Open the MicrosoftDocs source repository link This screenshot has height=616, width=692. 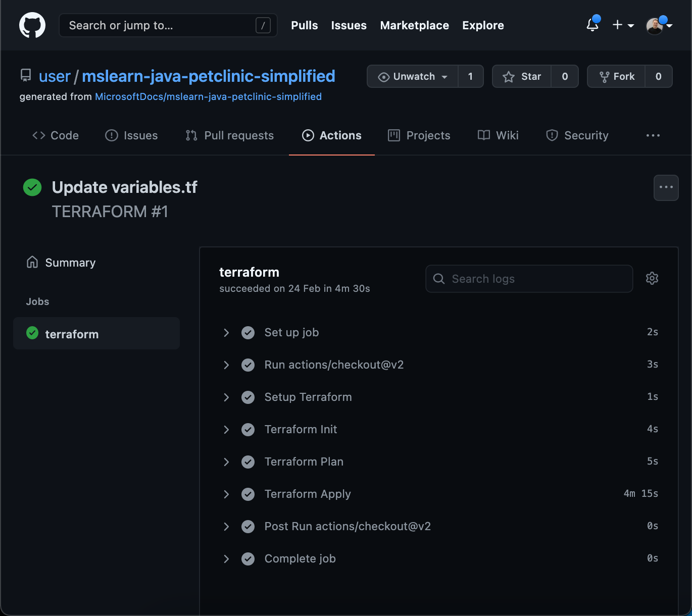tap(208, 96)
